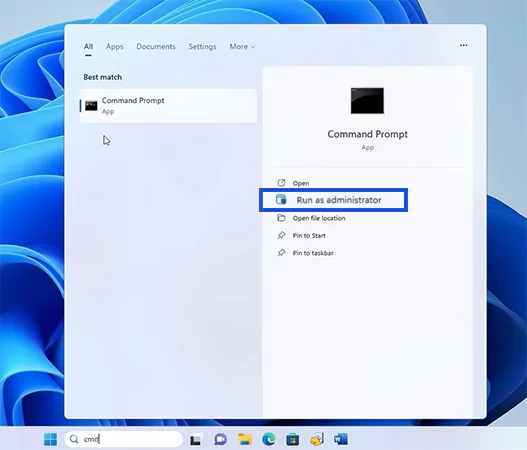Choose Open file location
527x450 pixels.
coord(319,218)
